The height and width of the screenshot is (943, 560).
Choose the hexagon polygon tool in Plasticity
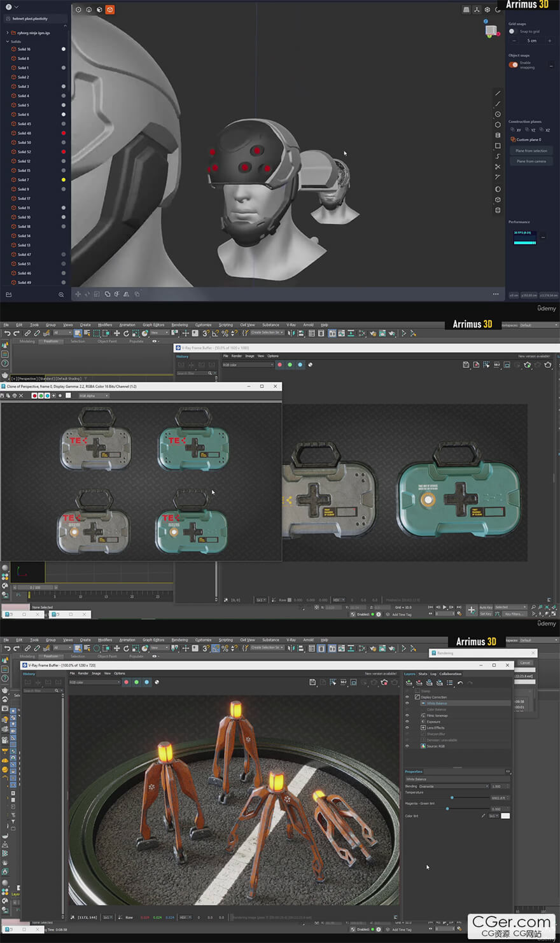click(498, 125)
